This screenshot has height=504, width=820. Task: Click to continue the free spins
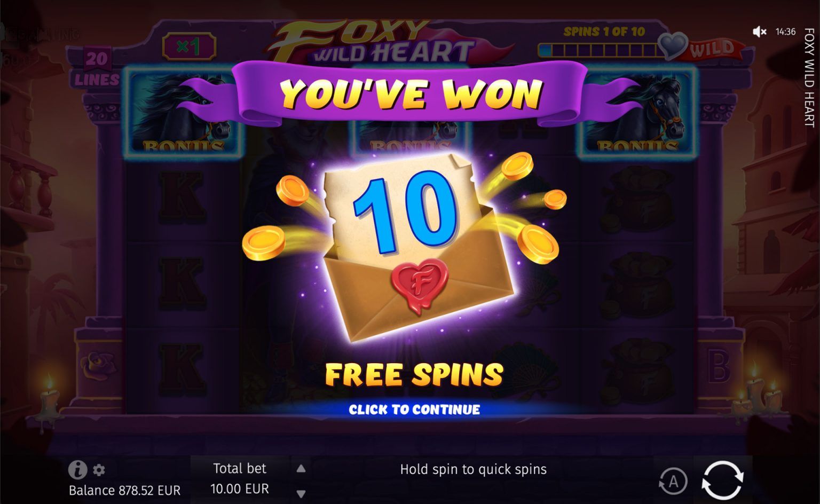coord(414,409)
